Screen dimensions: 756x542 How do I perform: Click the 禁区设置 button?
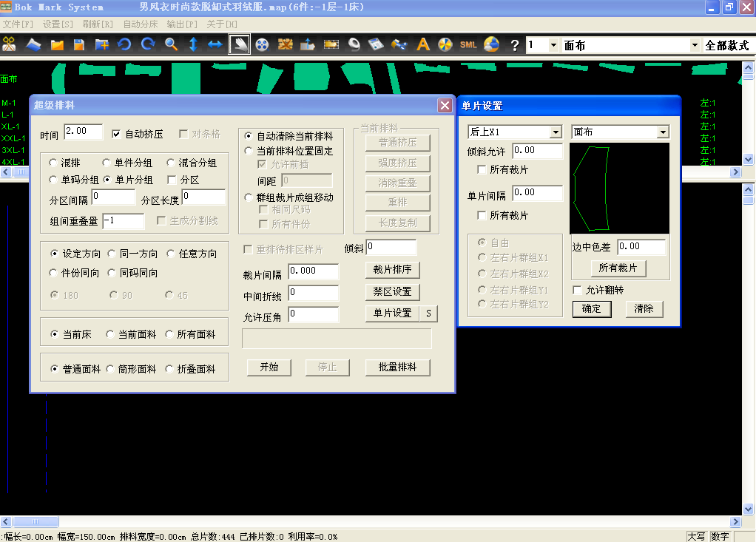(x=393, y=291)
